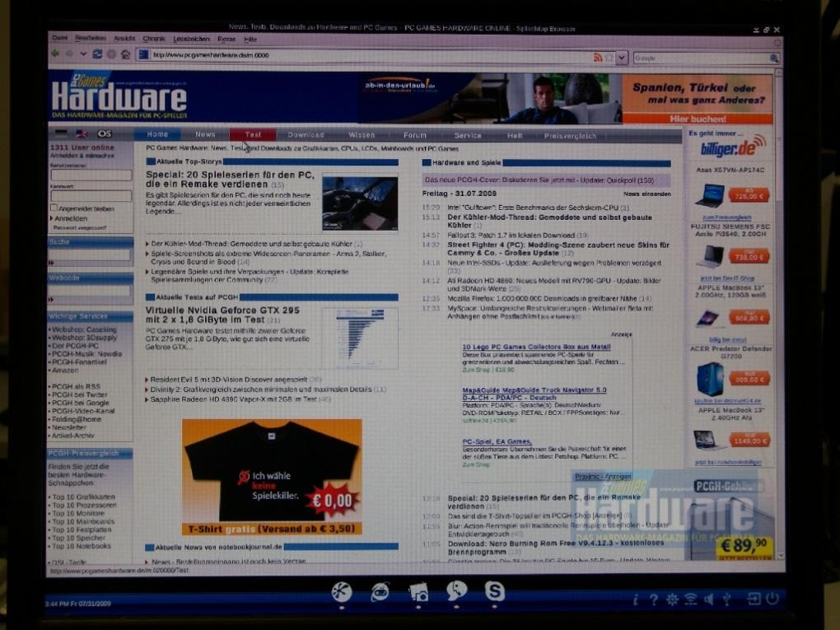
Task: Click the Top 10 Grafikkarten link
Action: tap(83, 497)
